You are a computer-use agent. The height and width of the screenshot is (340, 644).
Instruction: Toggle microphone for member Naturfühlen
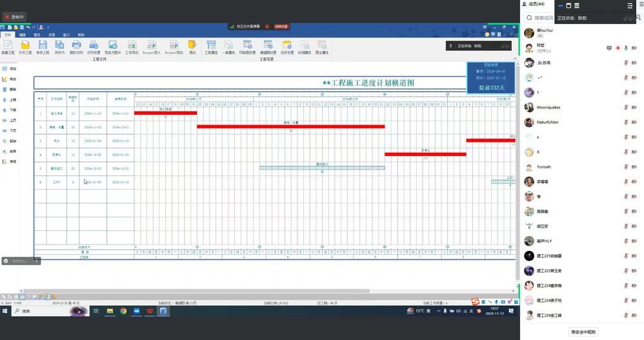[x=626, y=123]
